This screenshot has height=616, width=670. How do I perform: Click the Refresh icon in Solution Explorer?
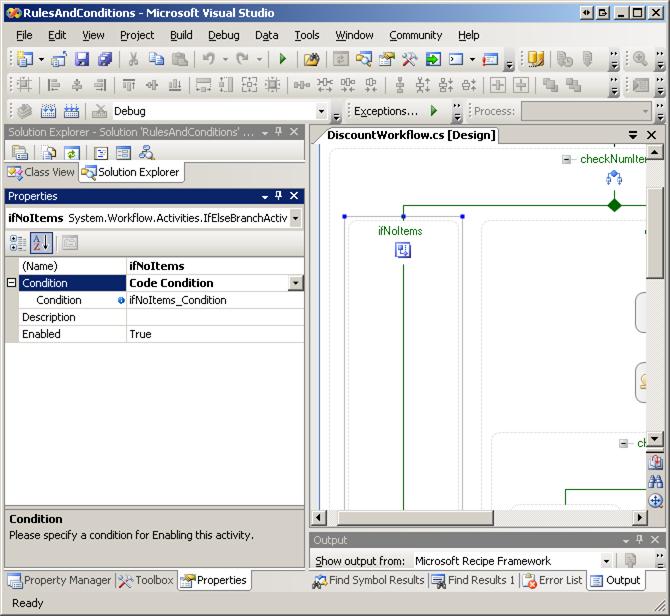(x=71, y=153)
